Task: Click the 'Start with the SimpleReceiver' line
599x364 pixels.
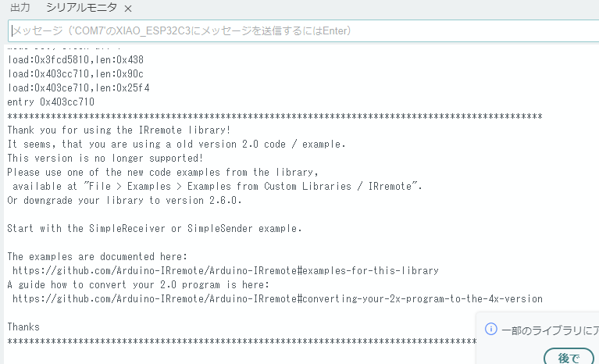Action: coord(154,228)
